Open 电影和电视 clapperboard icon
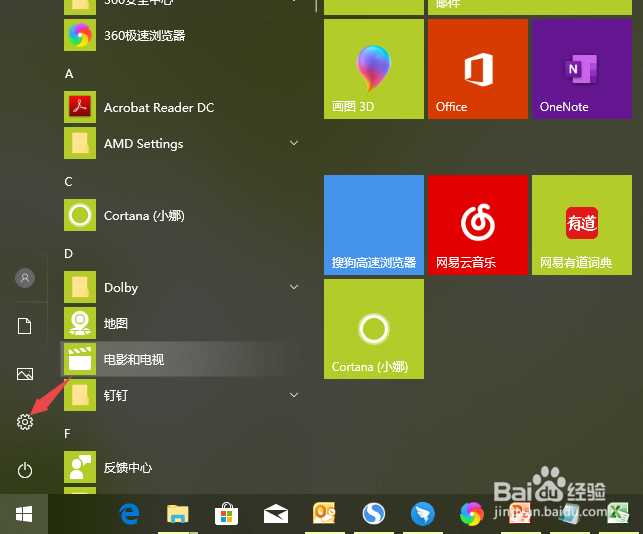This screenshot has width=643, height=534. 80,359
